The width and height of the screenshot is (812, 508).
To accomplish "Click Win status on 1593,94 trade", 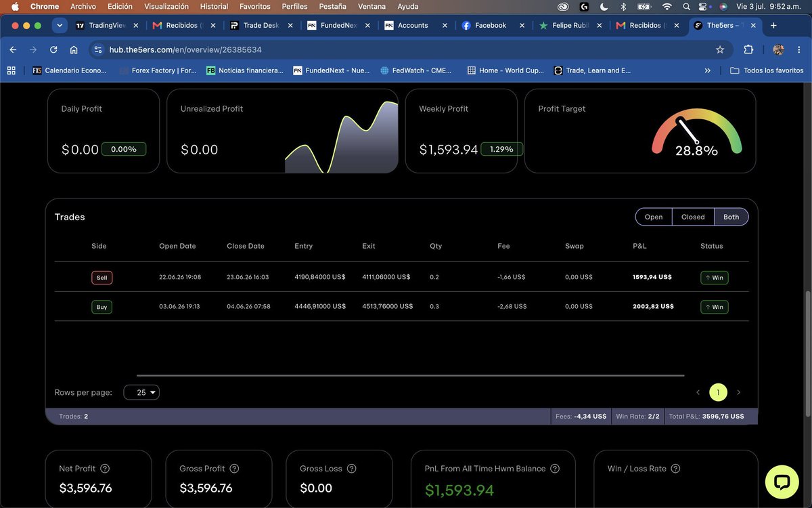I will click(715, 277).
